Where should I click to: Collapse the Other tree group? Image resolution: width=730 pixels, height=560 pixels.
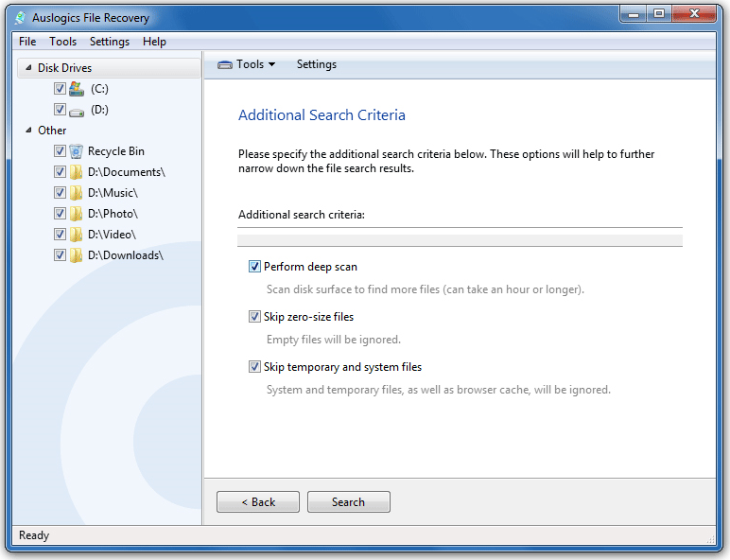[26, 131]
